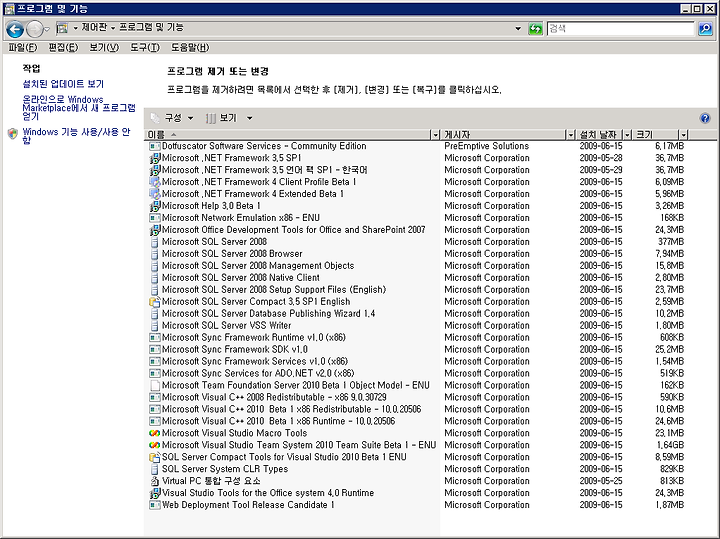Expand the 제어판 breadcrumb arrow
Screen dimensions: 720x539
(113, 28)
